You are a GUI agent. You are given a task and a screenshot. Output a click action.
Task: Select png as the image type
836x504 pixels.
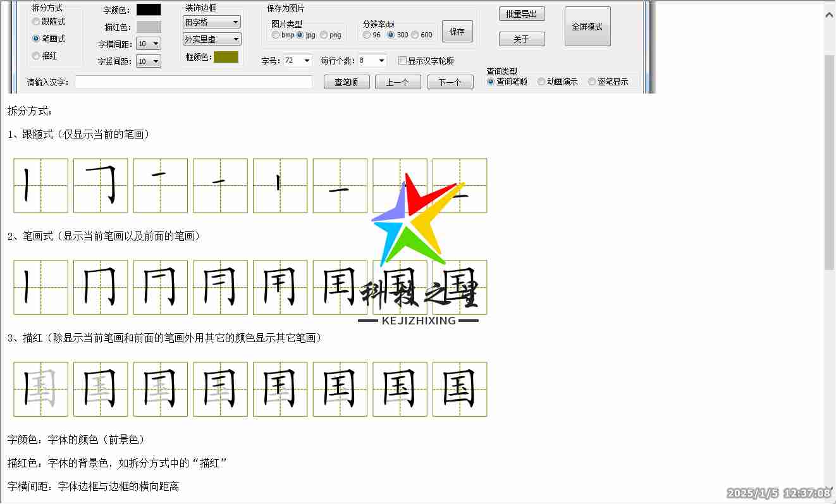tap(323, 35)
